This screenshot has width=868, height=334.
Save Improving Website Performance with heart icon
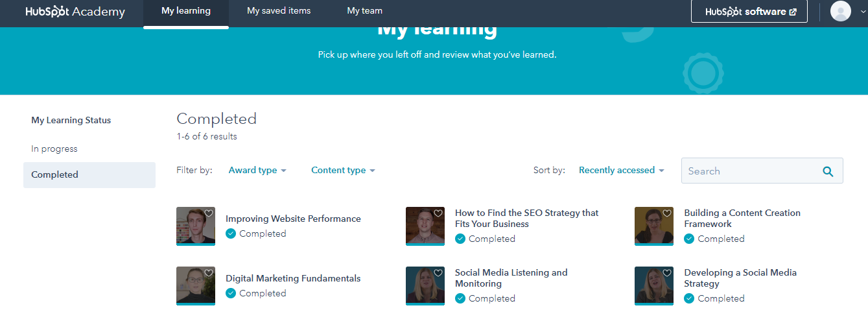[209, 213]
